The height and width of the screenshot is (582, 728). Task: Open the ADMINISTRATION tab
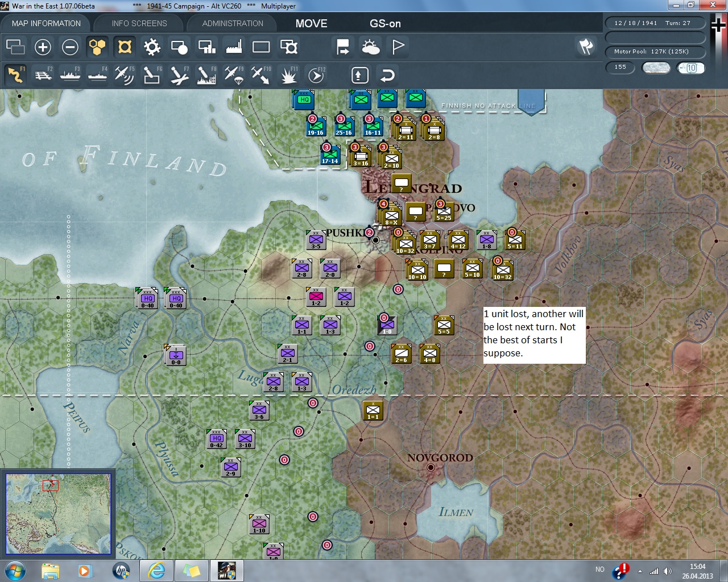tap(233, 23)
